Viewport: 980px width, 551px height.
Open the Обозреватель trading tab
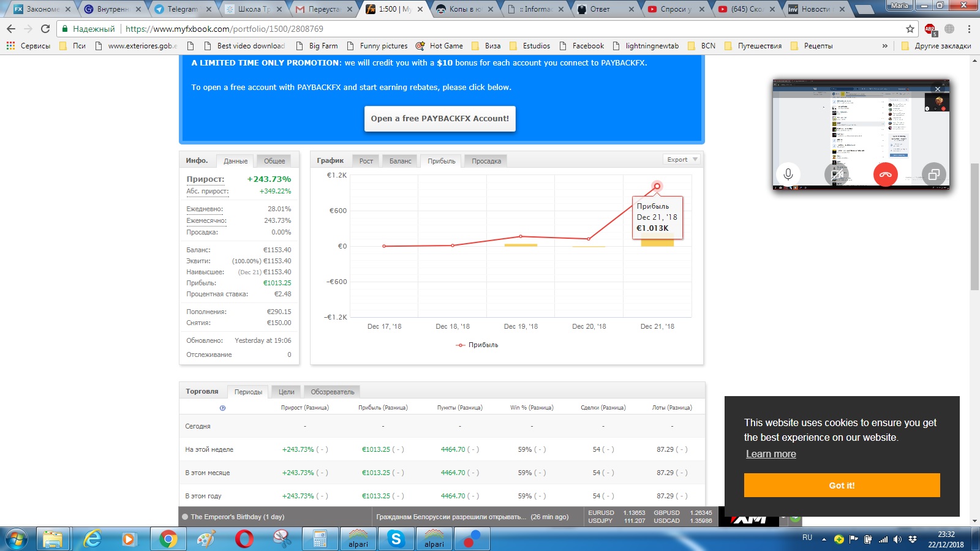coord(333,392)
